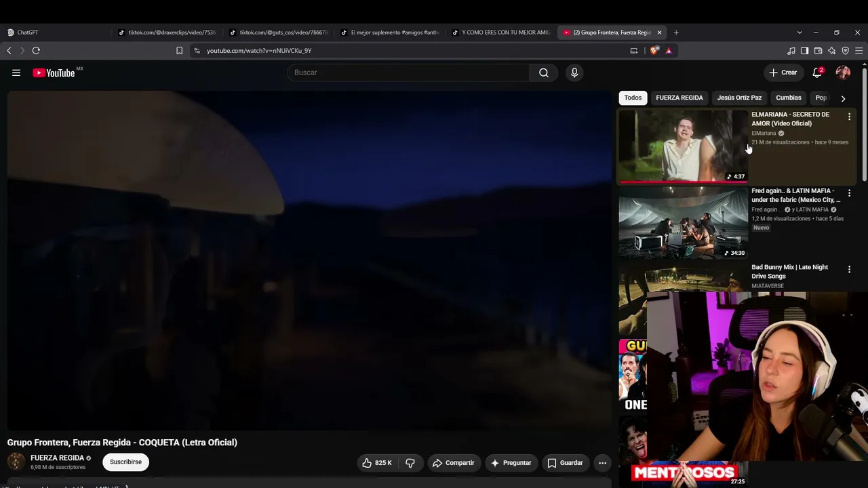
Task: Bookmark this page in the browser
Action: 179,51
